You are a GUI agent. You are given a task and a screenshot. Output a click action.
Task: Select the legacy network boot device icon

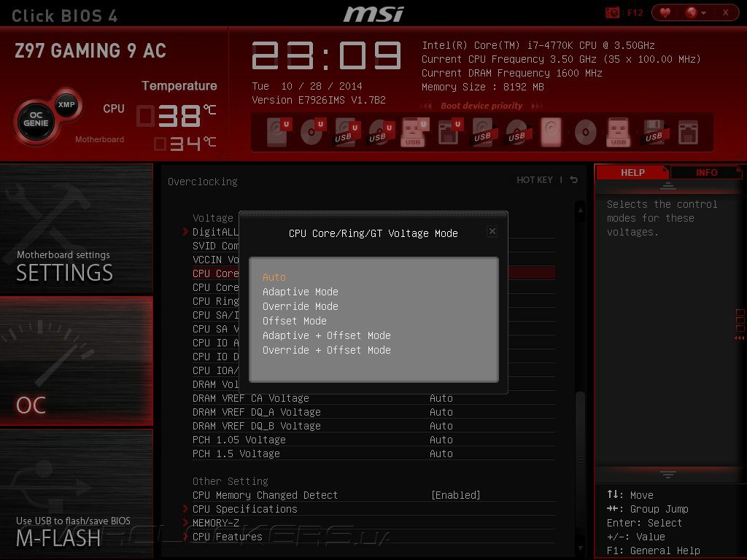click(x=689, y=132)
